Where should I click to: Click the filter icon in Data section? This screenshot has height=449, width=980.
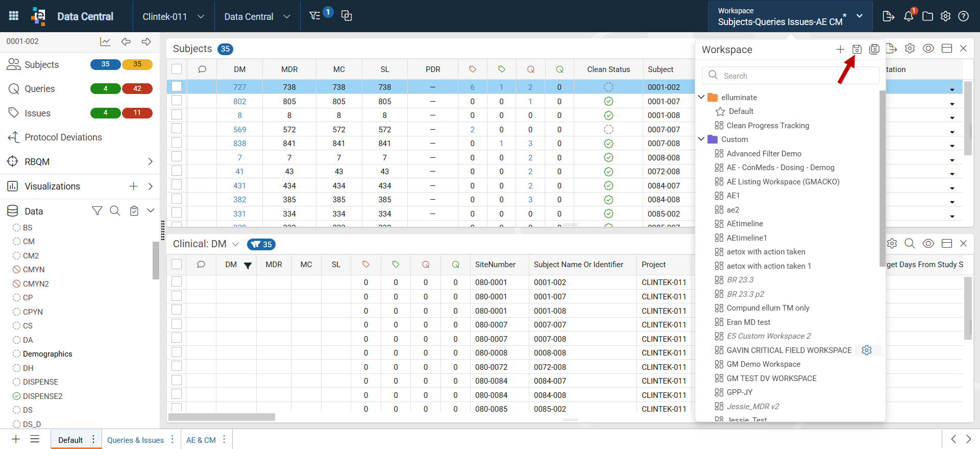point(97,211)
